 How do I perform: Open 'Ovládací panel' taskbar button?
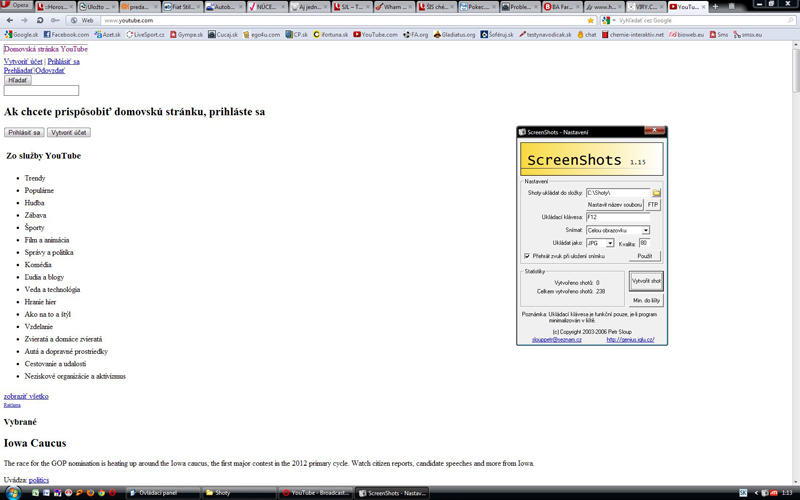point(162,493)
